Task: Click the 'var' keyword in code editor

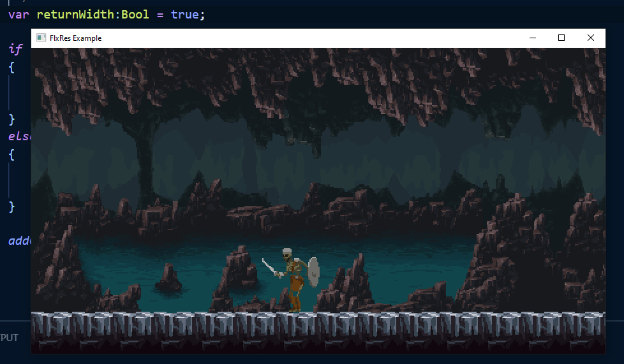Action: 19,15
